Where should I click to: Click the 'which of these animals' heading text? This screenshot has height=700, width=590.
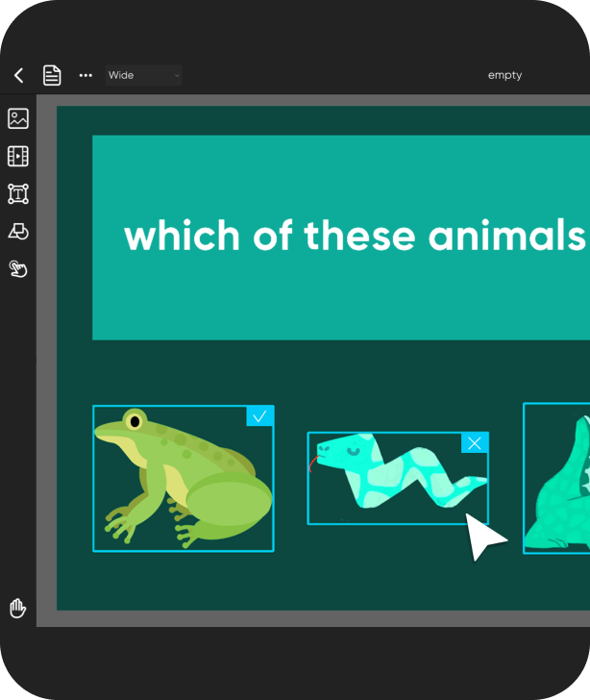356,236
